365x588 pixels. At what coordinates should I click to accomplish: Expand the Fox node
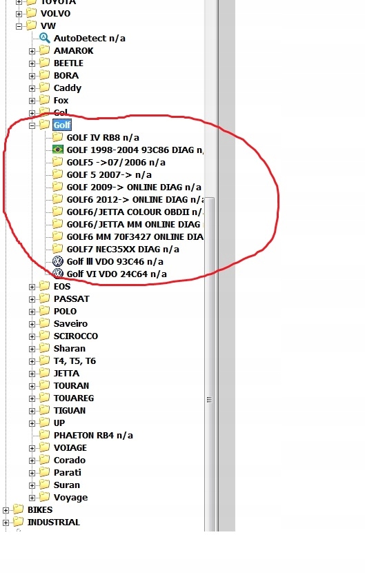[32, 101]
